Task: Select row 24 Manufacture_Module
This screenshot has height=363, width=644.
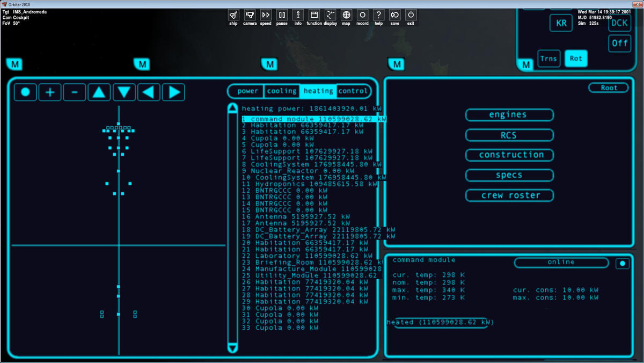Action: tap(312, 269)
